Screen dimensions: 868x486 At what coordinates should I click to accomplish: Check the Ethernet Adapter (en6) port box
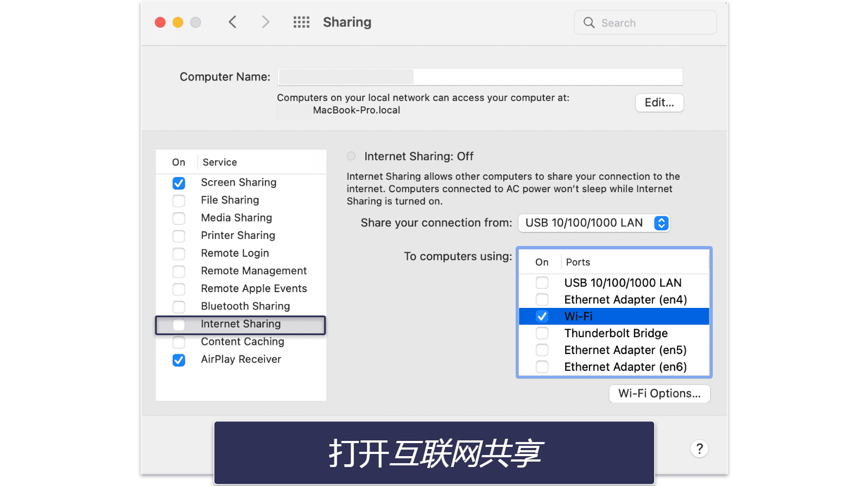click(x=542, y=367)
